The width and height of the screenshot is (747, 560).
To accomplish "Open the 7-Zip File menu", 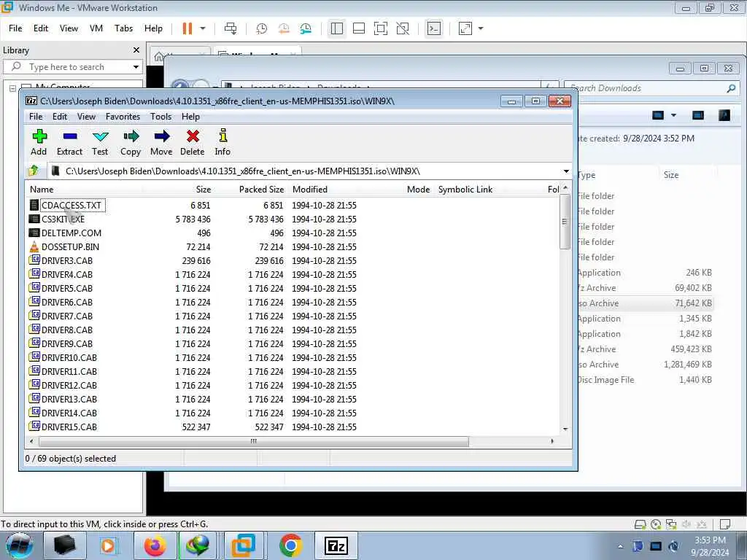I will point(36,117).
